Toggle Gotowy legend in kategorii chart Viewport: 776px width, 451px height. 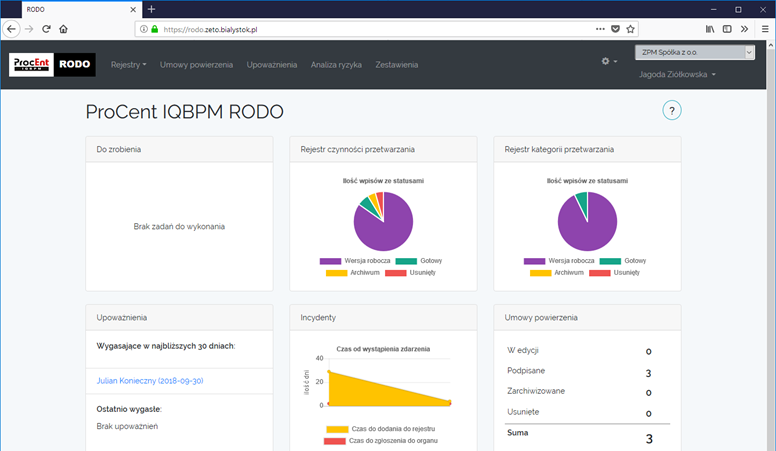(x=623, y=261)
